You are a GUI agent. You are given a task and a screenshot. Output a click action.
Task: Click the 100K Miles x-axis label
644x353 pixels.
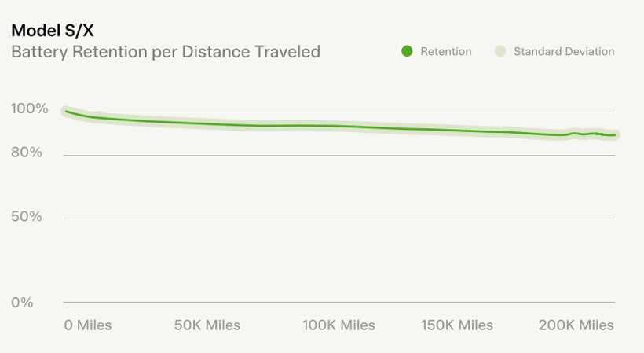[x=338, y=325]
